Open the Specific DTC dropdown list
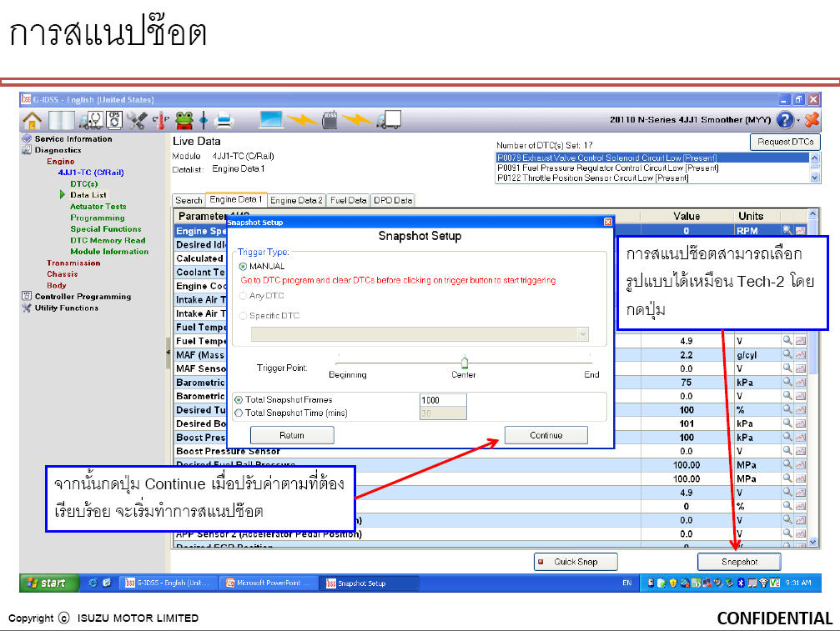This screenshot has width=840, height=631. (583, 334)
